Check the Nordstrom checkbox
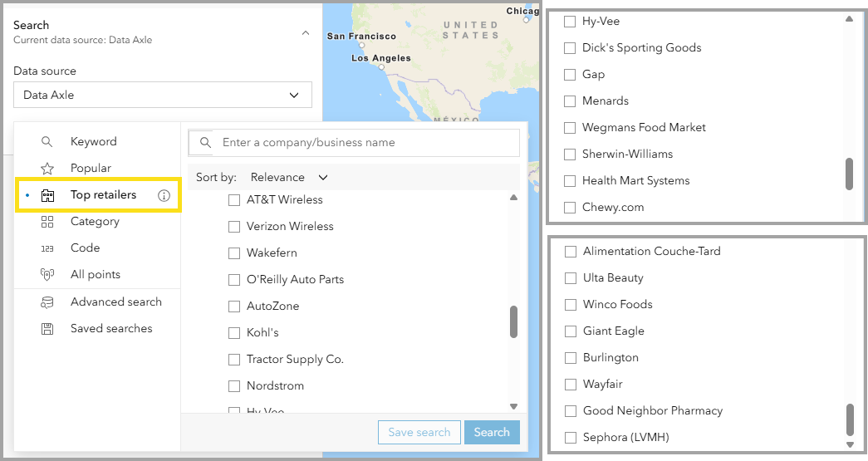 click(x=234, y=386)
